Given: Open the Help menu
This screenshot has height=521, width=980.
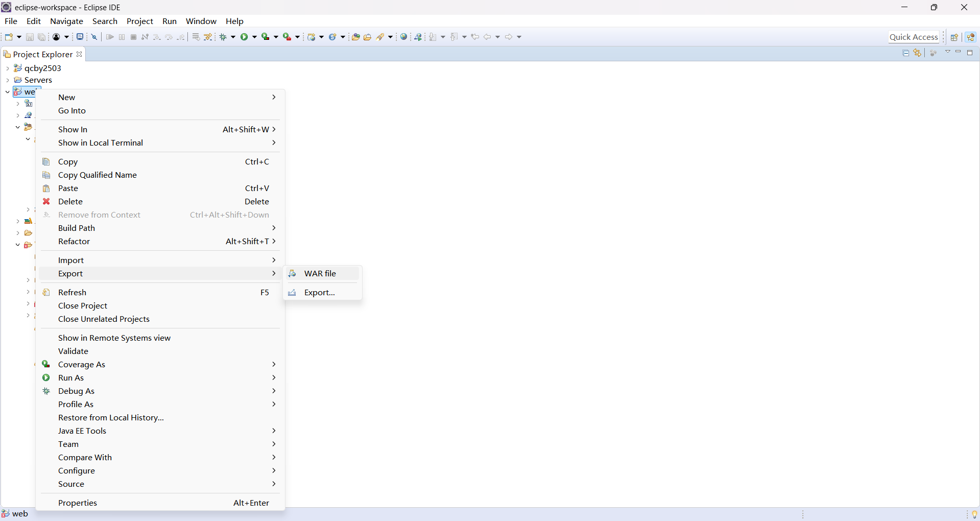Looking at the screenshot, I should [x=234, y=21].
